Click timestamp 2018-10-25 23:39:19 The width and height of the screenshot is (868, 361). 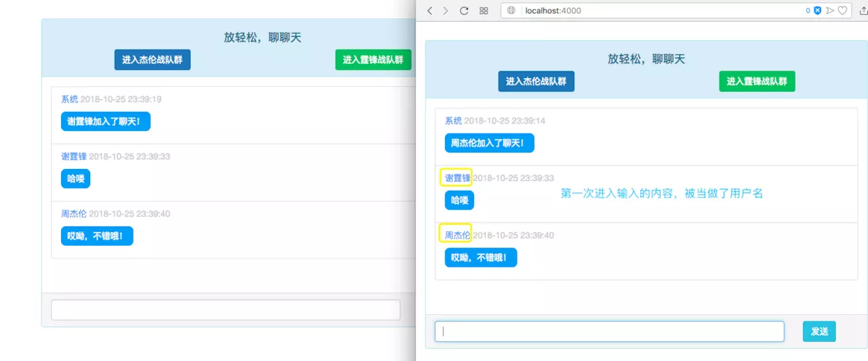(x=121, y=99)
